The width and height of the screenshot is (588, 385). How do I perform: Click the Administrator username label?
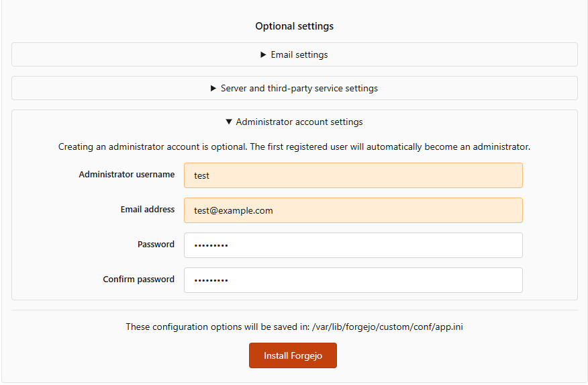126,175
